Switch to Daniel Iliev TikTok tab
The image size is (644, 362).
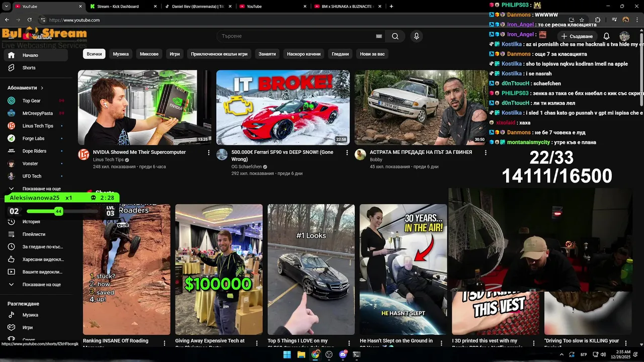point(199,7)
